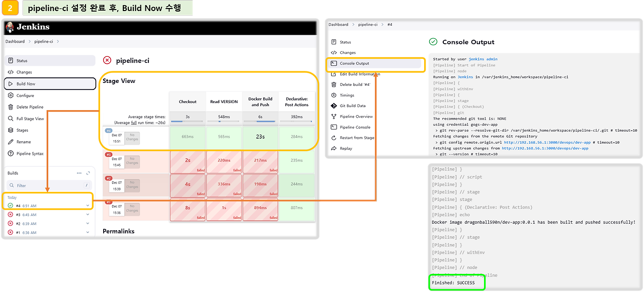Click Changes icon in build #4 sidebar
Viewport: 644px width, 292px height.
[x=334, y=53]
